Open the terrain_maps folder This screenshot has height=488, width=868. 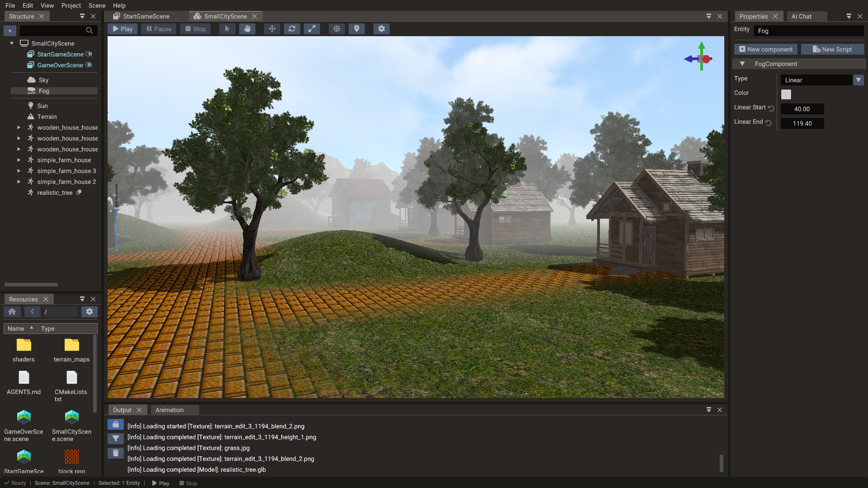(71, 350)
